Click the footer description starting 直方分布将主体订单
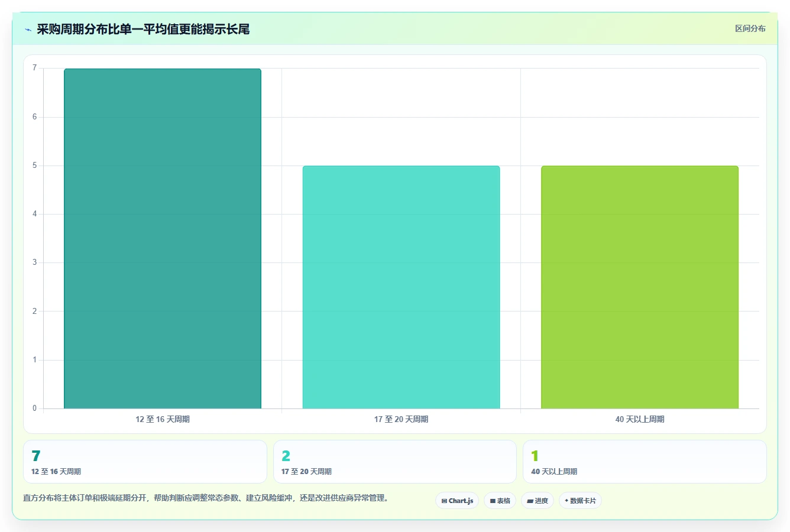Image resolution: width=790 pixels, height=532 pixels. 207,498
